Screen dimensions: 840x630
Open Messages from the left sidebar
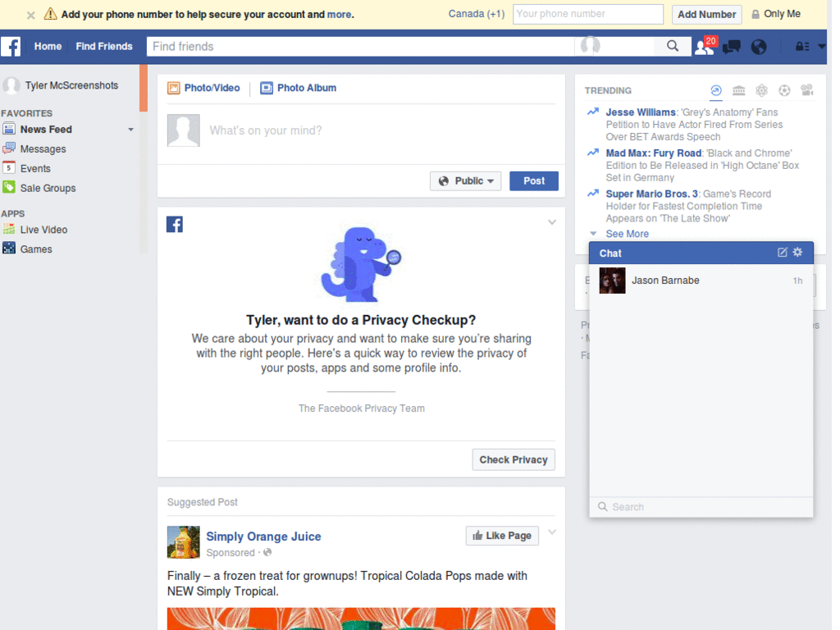(x=43, y=149)
